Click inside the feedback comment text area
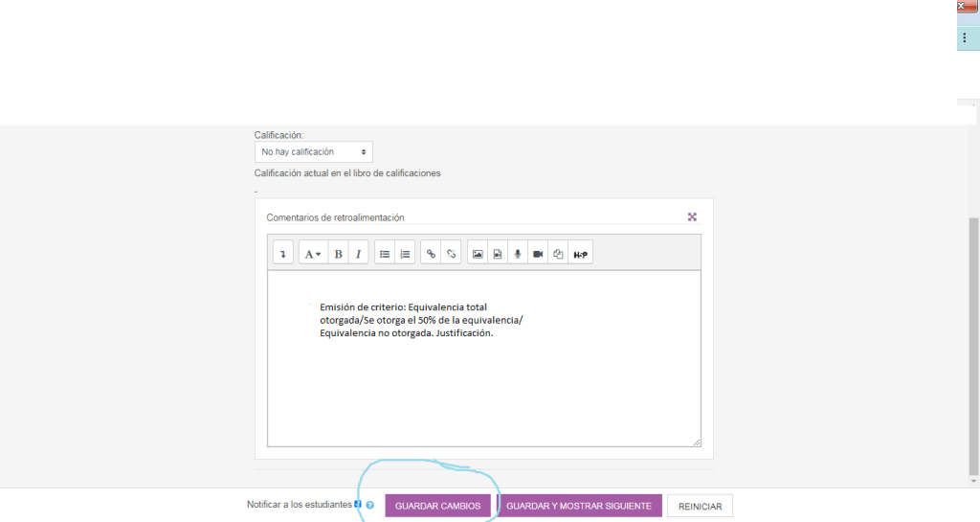 pyautogui.click(x=483, y=383)
